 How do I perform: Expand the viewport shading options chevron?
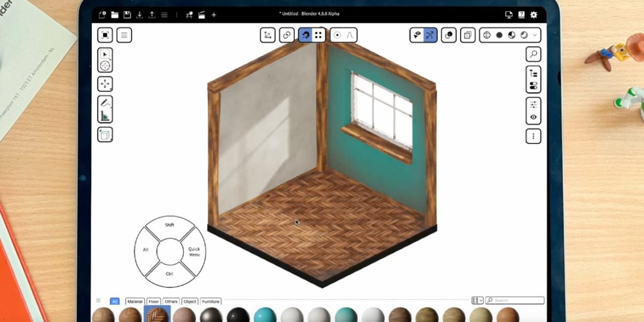[x=535, y=35]
